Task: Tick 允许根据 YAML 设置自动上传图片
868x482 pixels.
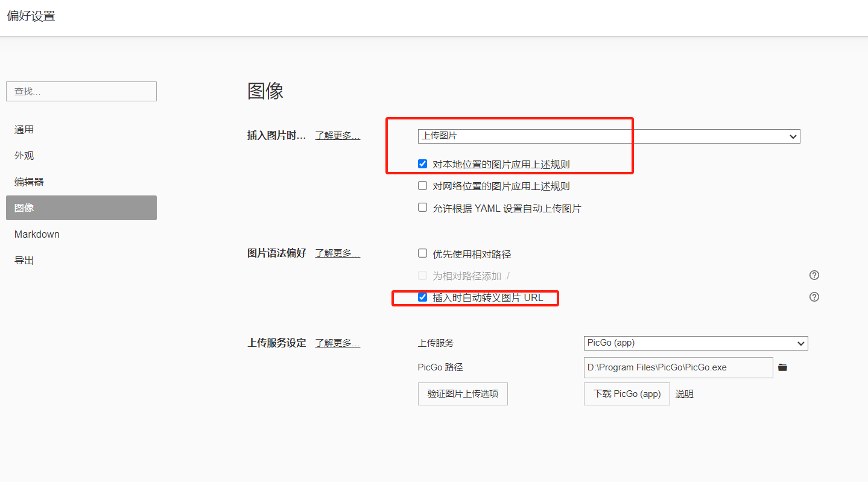Action: click(x=423, y=208)
